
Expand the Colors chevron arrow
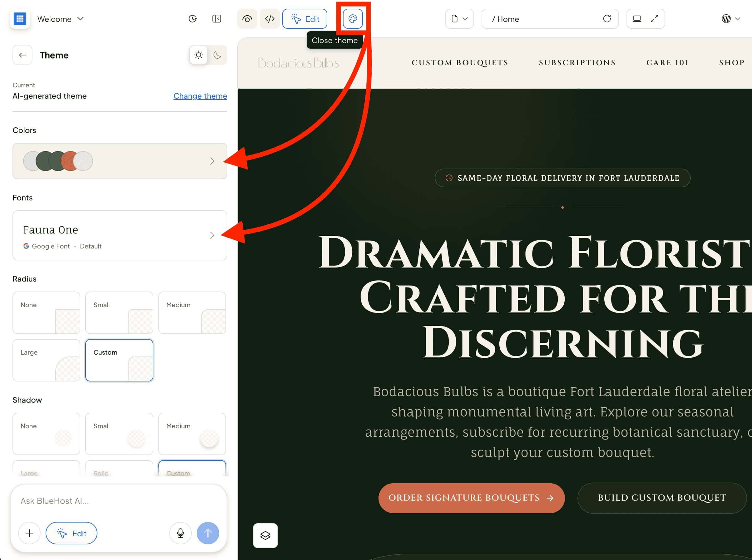(212, 161)
